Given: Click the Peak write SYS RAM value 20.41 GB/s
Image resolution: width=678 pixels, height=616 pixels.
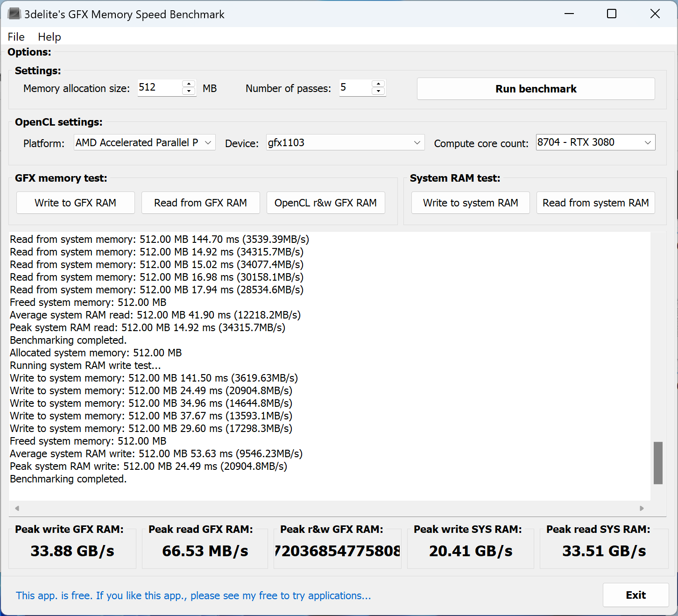Looking at the screenshot, I should pyautogui.click(x=471, y=551).
